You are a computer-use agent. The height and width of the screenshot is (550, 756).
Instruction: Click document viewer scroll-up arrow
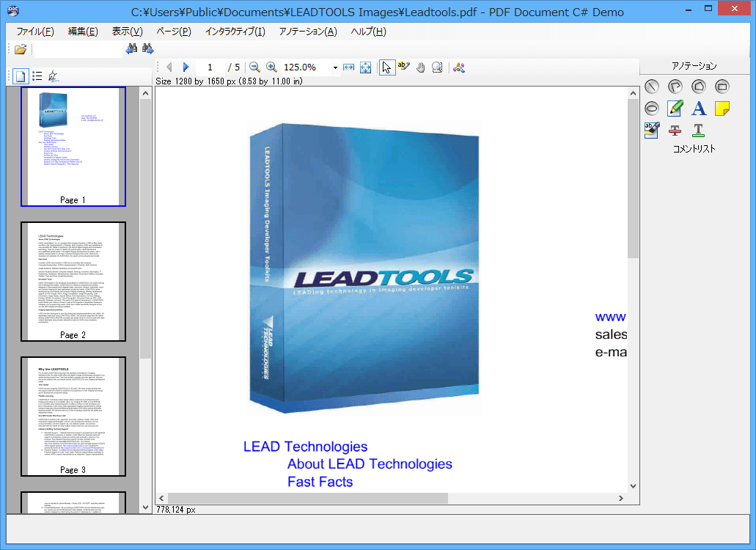click(x=633, y=94)
